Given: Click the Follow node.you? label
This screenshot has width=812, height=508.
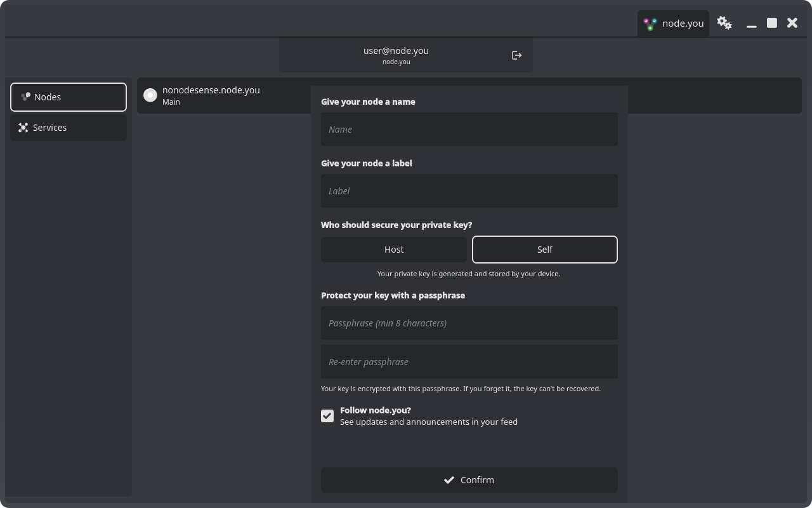Looking at the screenshot, I should tap(376, 410).
